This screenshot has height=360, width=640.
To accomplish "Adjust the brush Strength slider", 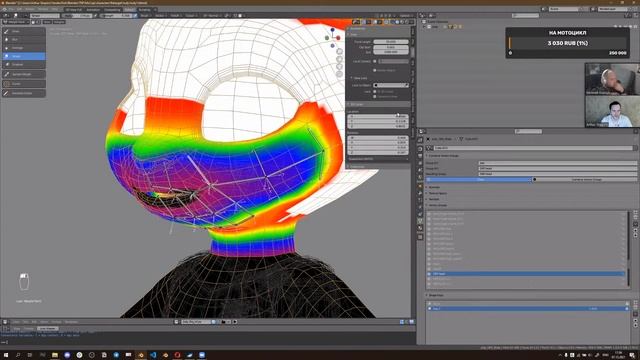I will pyautogui.click(x=116, y=16).
